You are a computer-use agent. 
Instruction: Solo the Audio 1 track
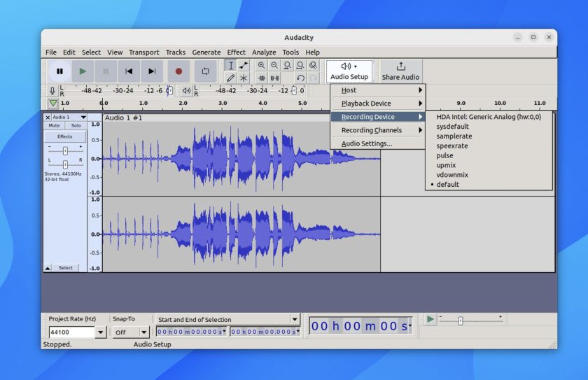pos(76,125)
